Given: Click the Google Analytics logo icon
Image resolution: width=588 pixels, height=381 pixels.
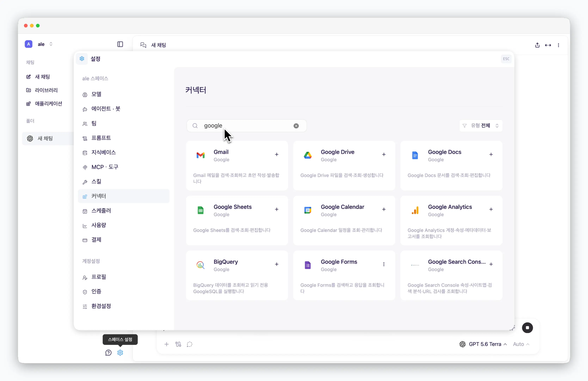Looking at the screenshot, I should click(x=415, y=210).
